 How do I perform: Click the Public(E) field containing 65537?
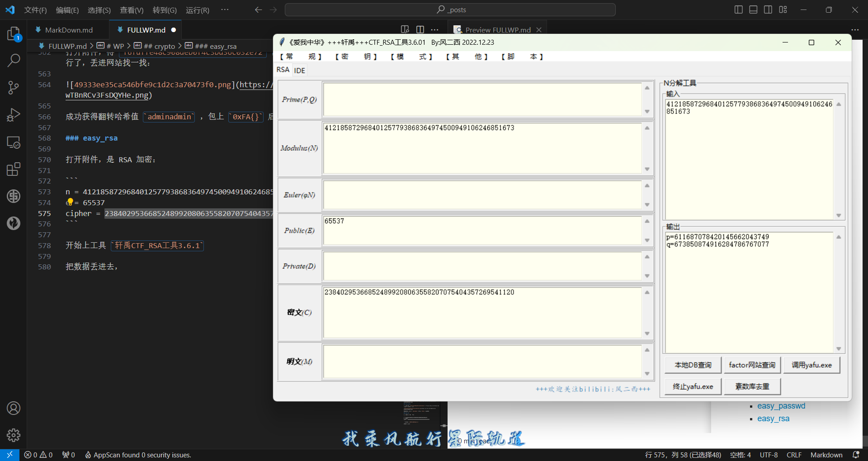(482, 230)
